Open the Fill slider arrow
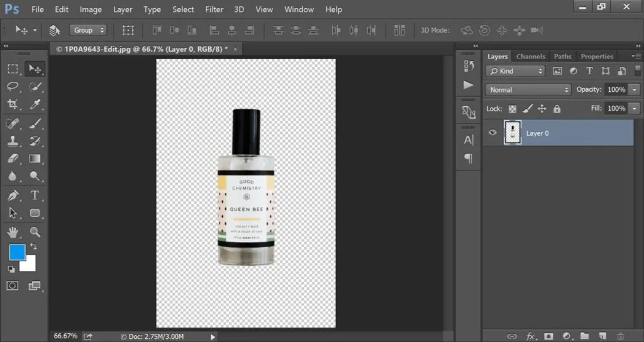This screenshot has width=644, height=342. [x=635, y=108]
